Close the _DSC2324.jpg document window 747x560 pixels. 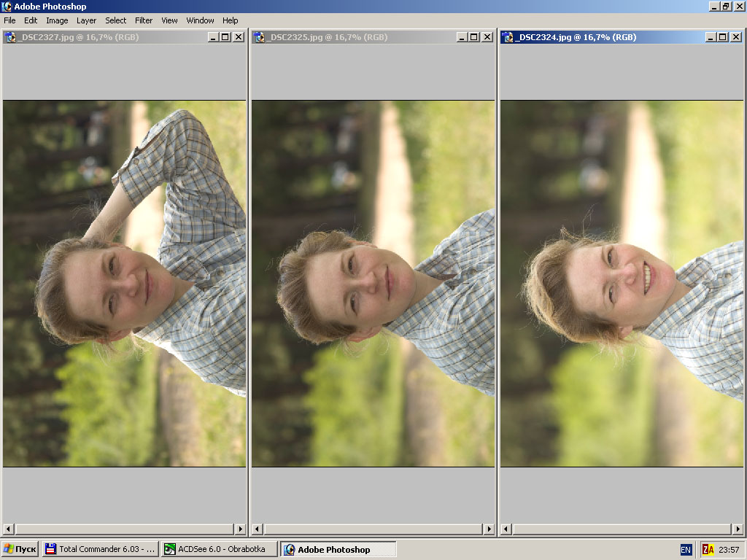tap(736, 37)
